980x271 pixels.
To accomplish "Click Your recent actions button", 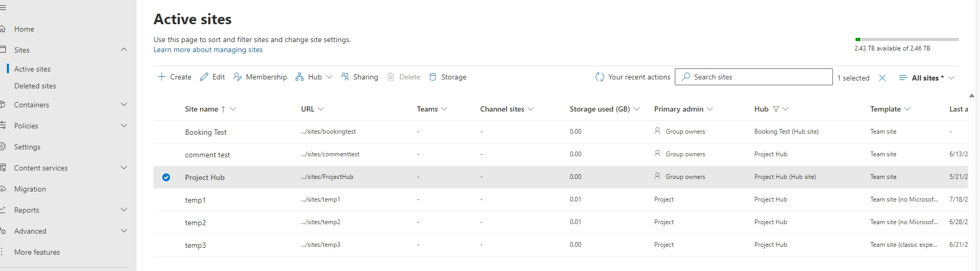I will (633, 77).
